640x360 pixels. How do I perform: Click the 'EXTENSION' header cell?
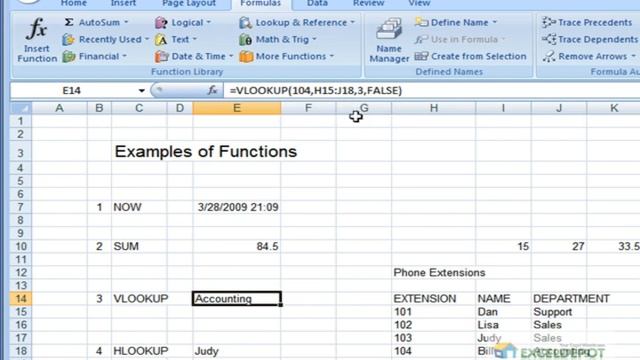[433, 299]
